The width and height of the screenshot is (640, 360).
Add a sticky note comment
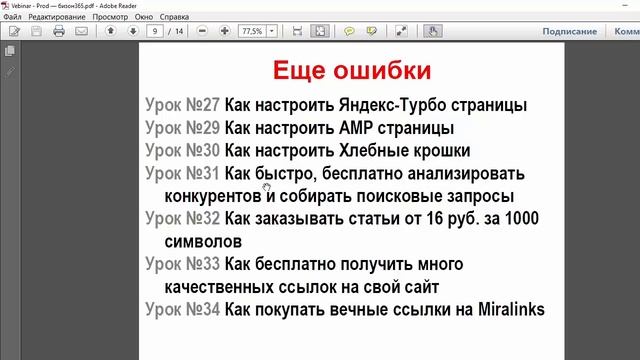349,31
